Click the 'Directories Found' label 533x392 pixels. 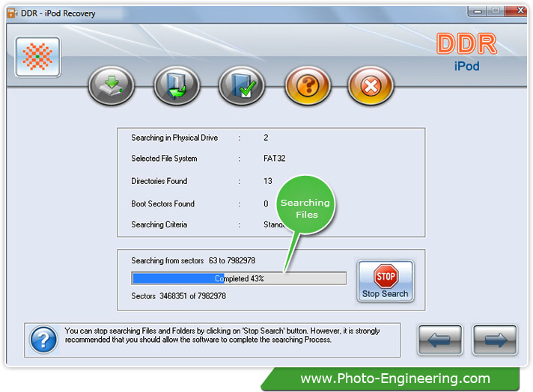pyautogui.click(x=159, y=181)
